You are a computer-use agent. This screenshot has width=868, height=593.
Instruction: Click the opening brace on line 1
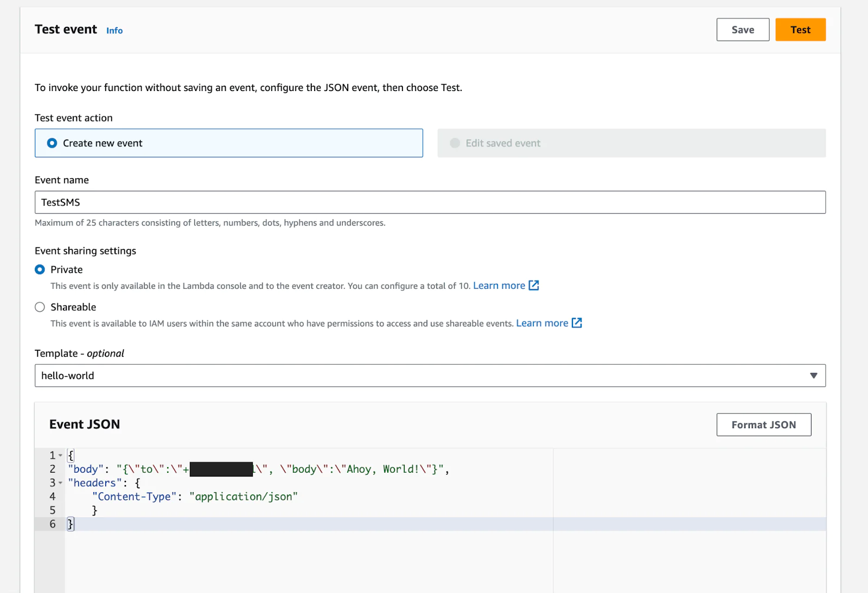71,456
